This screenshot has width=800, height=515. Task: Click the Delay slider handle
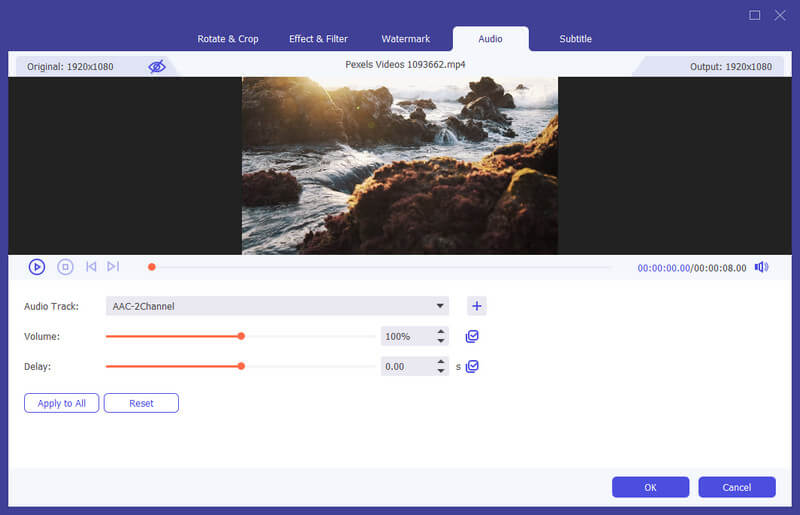pyautogui.click(x=241, y=366)
